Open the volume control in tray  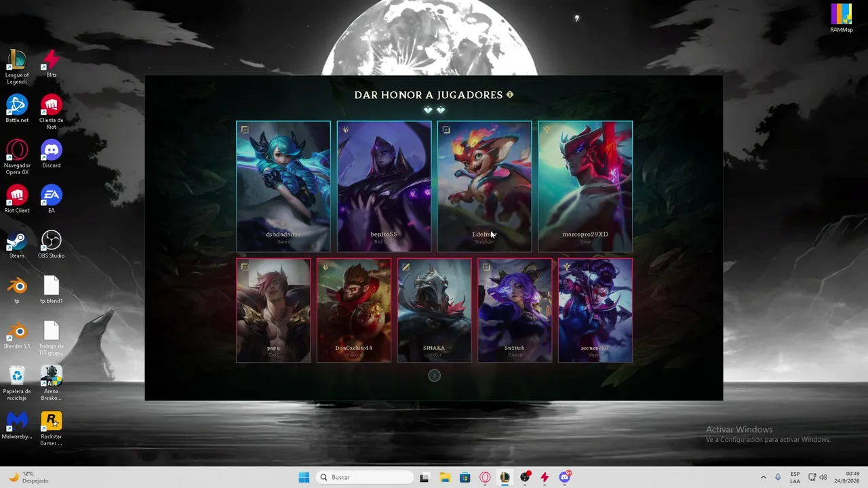pos(823,477)
